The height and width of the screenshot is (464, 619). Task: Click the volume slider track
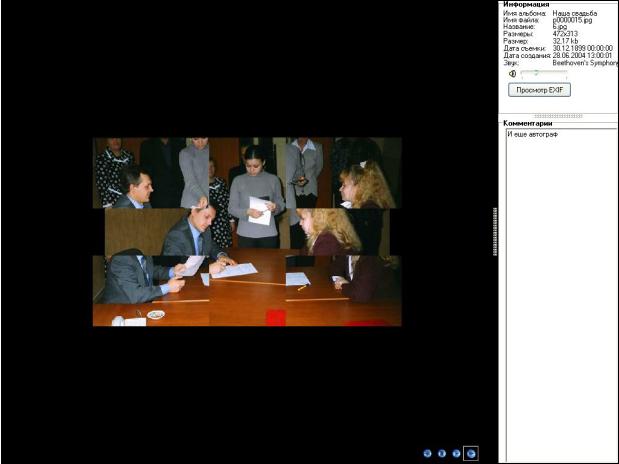click(x=545, y=73)
